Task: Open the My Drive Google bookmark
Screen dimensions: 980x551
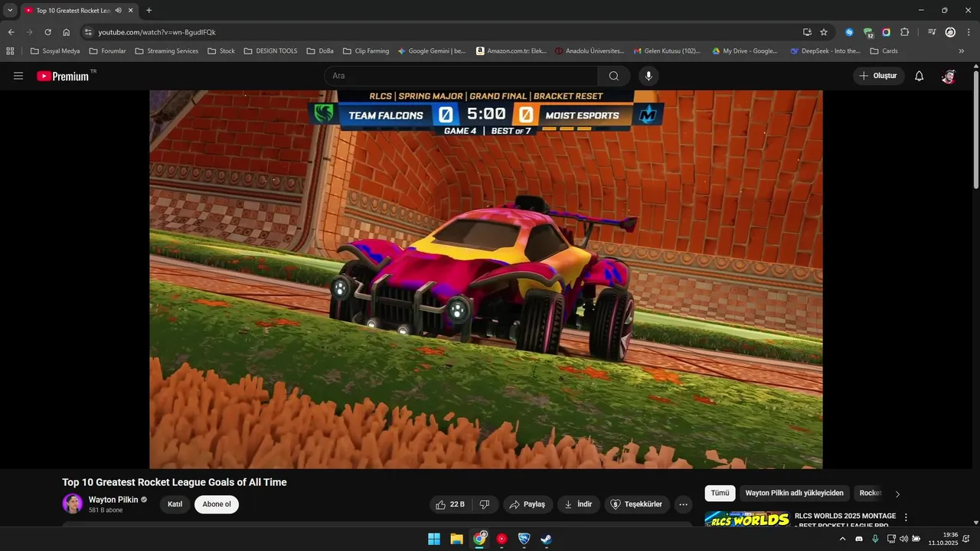Action: (x=745, y=51)
